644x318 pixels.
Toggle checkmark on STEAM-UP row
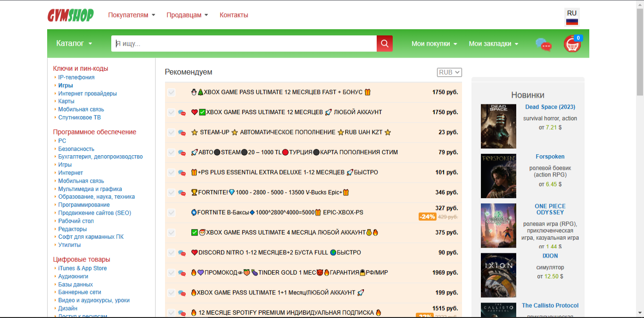pyautogui.click(x=171, y=133)
